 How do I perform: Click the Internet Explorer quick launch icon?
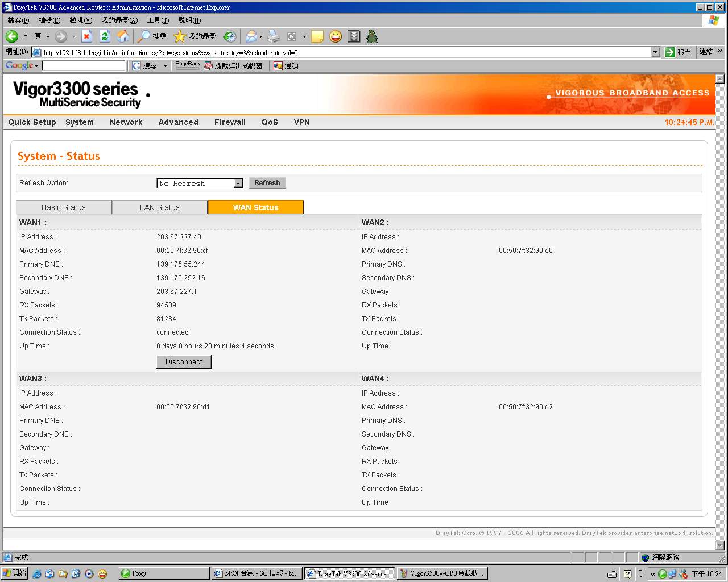click(37, 574)
